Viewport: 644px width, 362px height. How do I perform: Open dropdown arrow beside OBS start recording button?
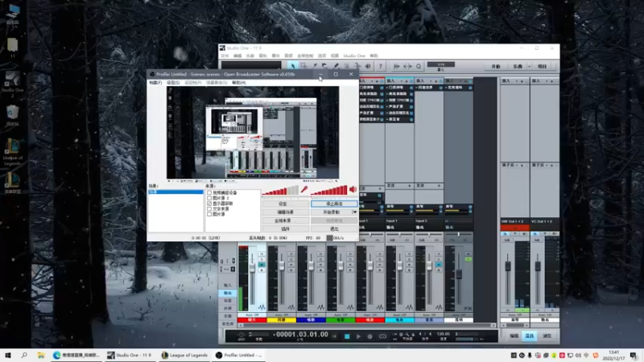(355, 212)
